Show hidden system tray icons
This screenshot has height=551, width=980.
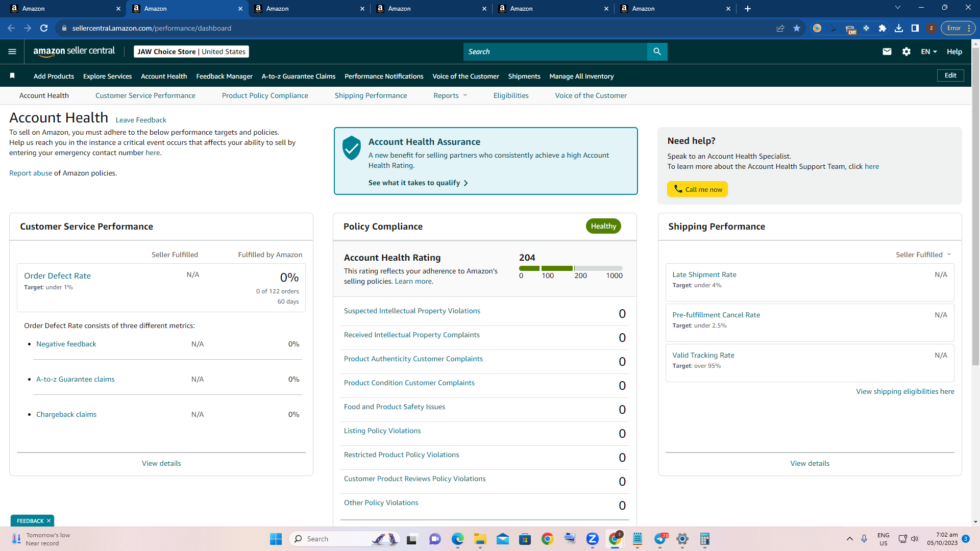pyautogui.click(x=849, y=539)
